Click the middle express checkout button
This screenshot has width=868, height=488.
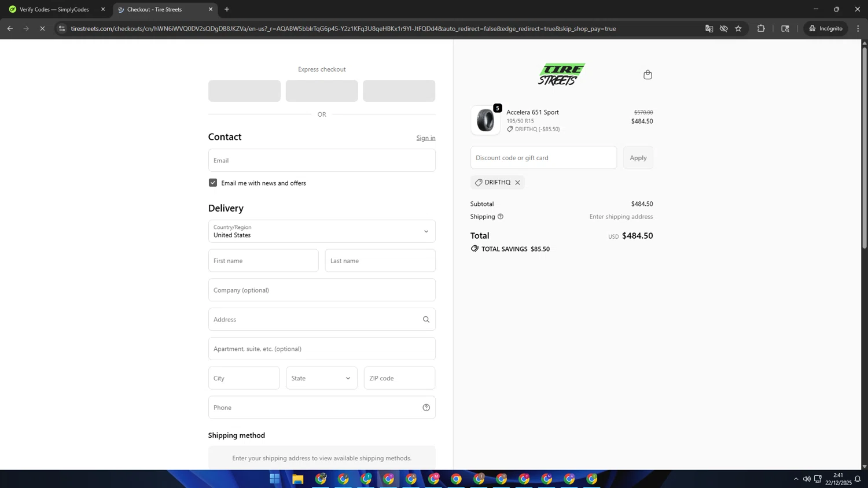click(x=322, y=91)
